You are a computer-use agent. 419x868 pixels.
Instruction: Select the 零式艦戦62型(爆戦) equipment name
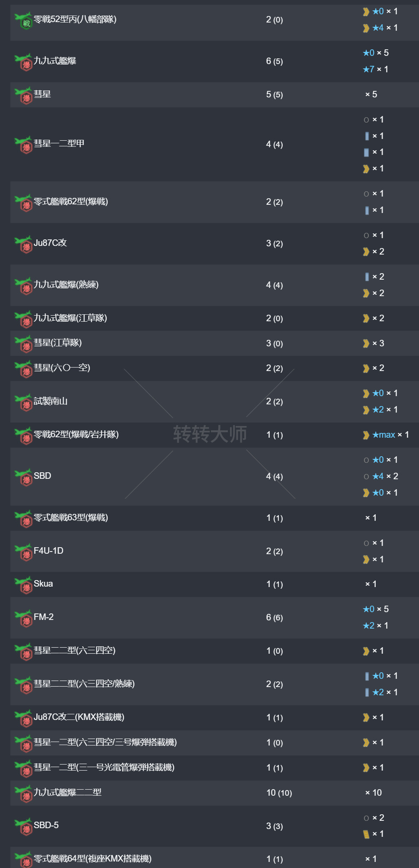(71, 201)
